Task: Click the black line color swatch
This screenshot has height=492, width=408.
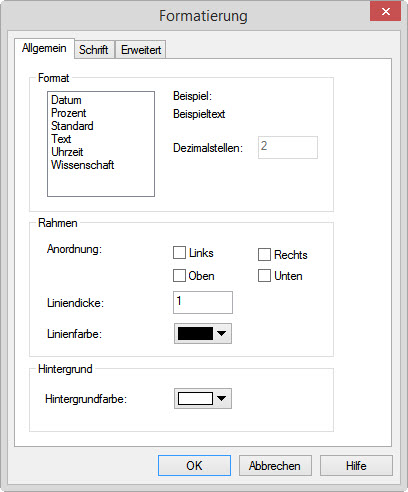Action: tap(195, 333)
